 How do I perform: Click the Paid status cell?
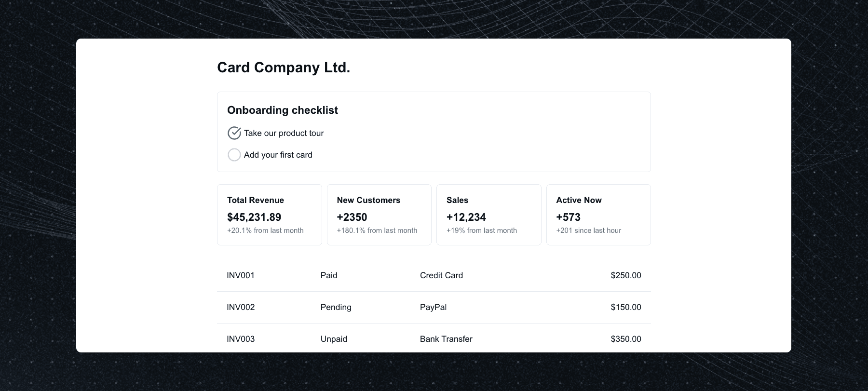click(x=329, y=275)
